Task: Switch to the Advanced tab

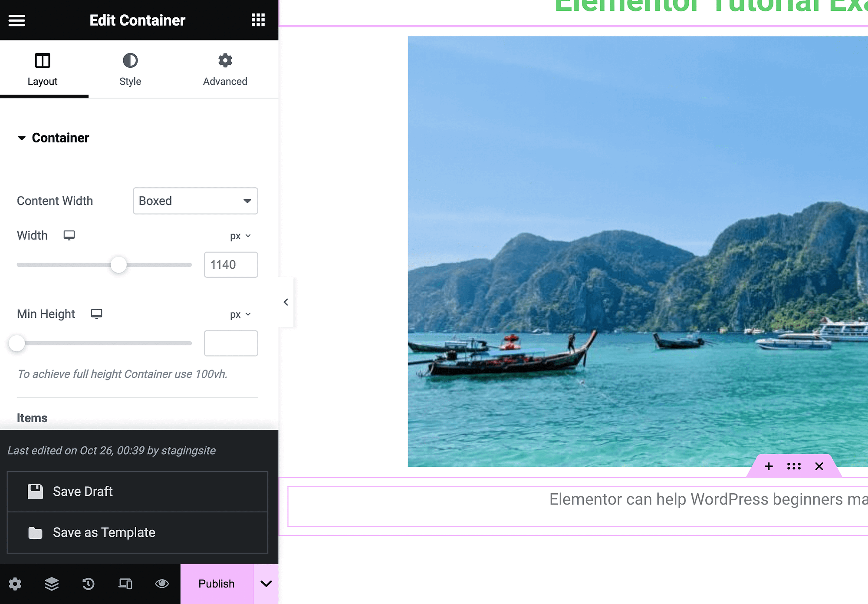Action: (225, 69)
